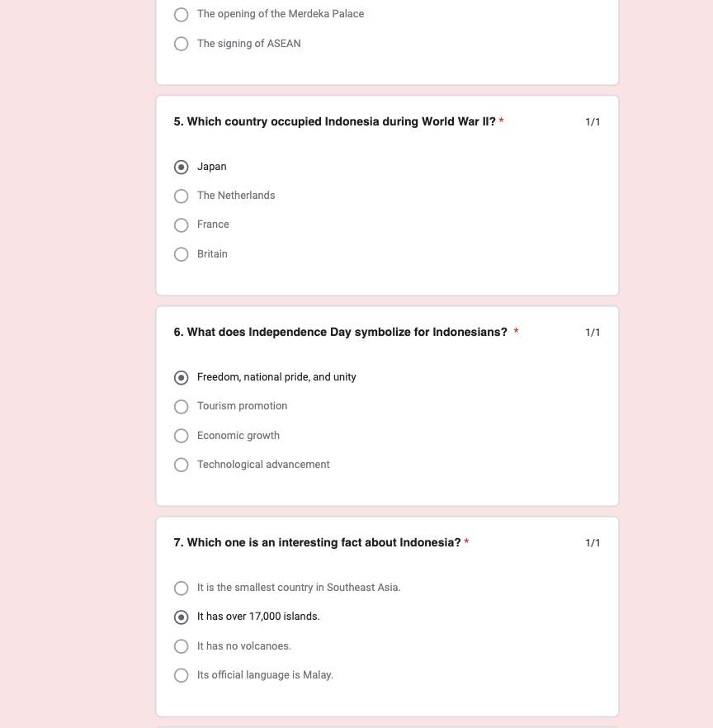Choose It has over 17,000 islands

coord(182,617)
